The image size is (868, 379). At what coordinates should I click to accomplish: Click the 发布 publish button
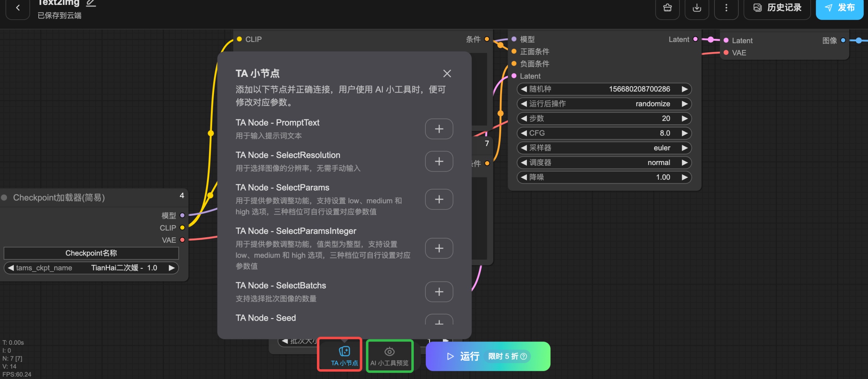(840, 8)
